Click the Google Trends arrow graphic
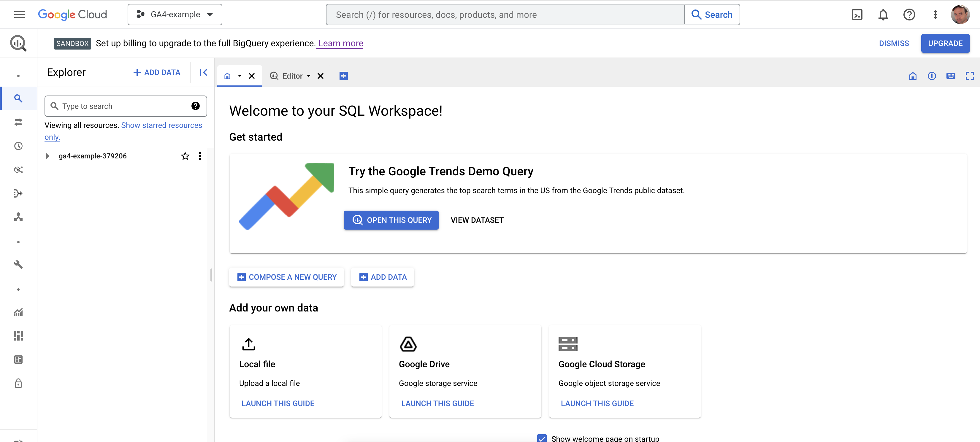 point(286,196)
